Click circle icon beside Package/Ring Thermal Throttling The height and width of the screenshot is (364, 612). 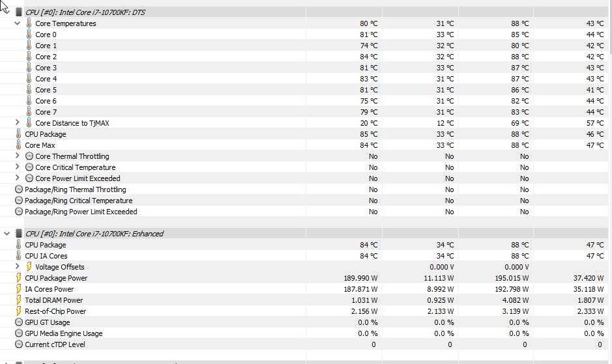tap(19, 189)
